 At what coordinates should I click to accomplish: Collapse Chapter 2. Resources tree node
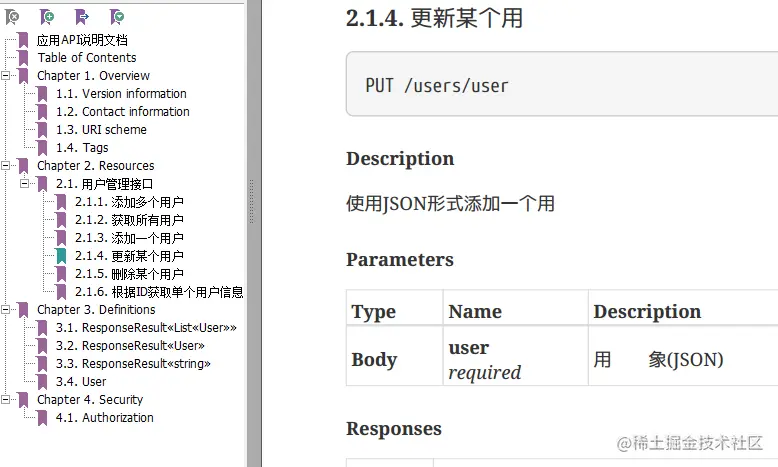tap(5, 165)
